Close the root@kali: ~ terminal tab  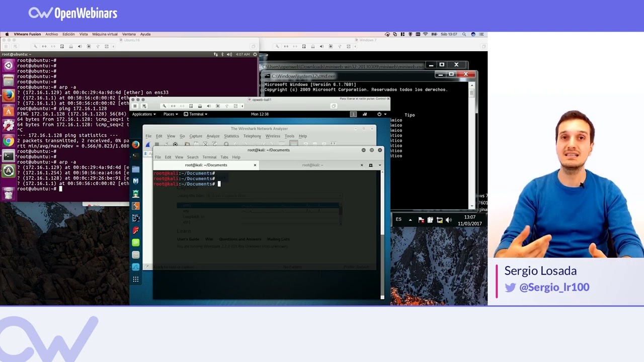pos(361,165)
